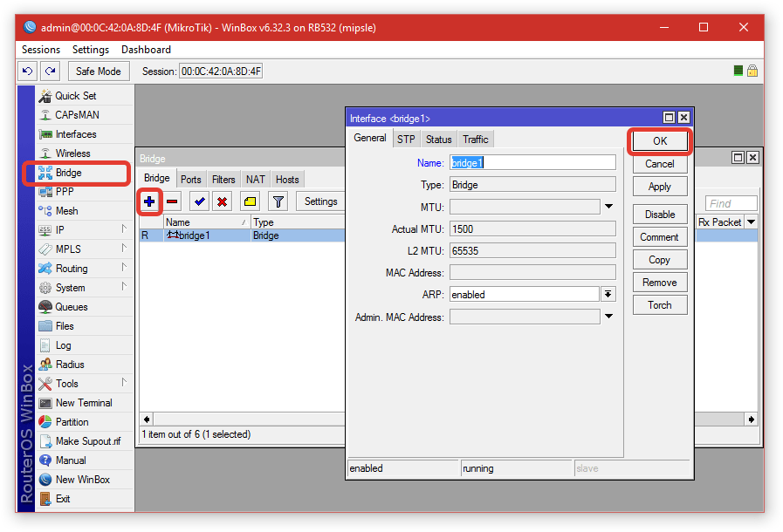Click the blue checkmark Enable icon
Screen dimensions: 783x532
click(x=200, y=201)
